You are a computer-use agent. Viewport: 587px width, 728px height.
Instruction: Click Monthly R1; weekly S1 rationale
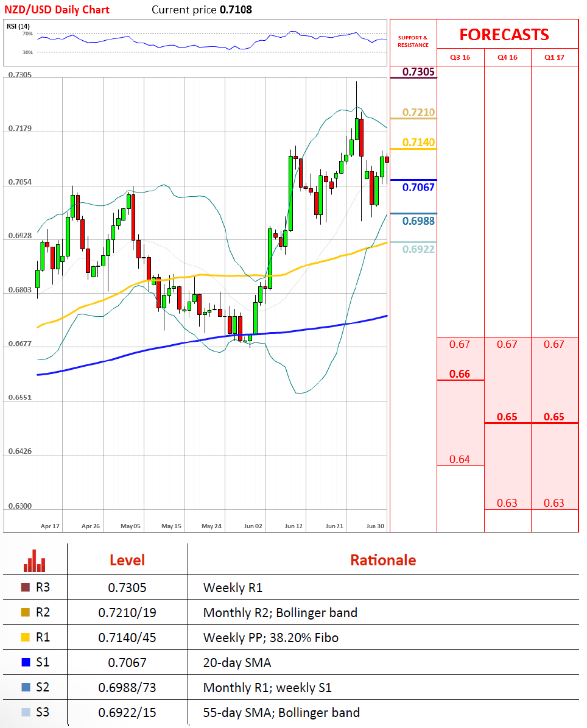(x=267, y=688)
